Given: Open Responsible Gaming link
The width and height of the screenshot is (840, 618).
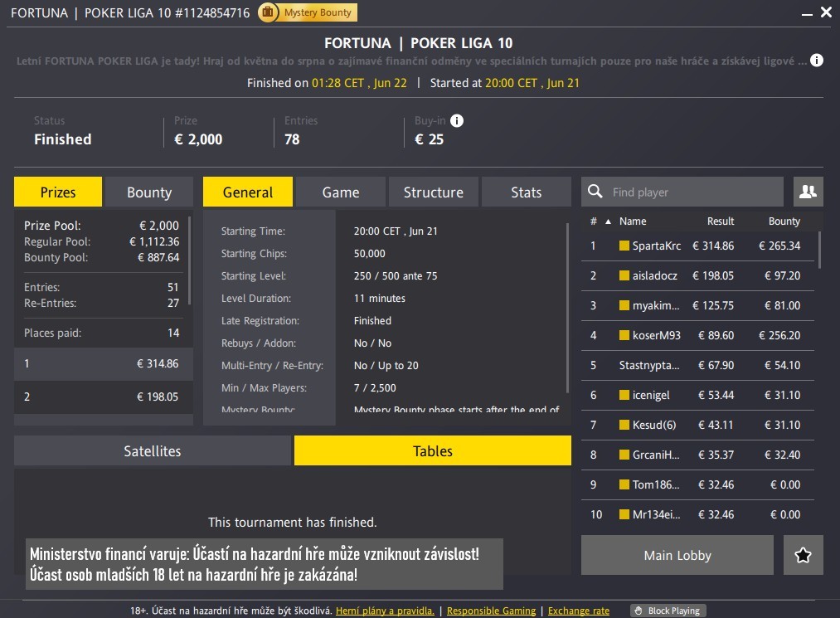Looking at the screenshot, I should click(x=491, y=611).
